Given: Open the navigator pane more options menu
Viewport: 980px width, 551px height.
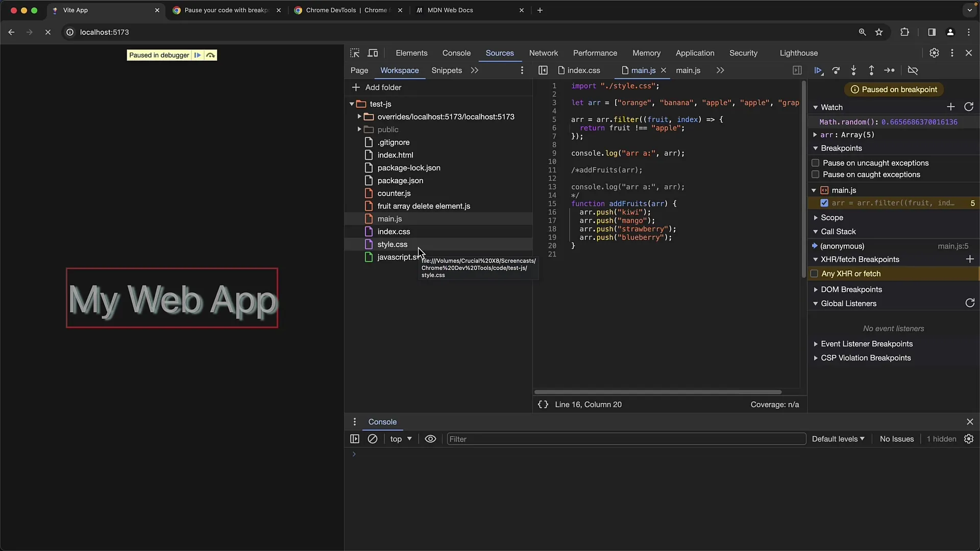Looking at the screenshot, I should pyautogui.click(x=522, y=70).
